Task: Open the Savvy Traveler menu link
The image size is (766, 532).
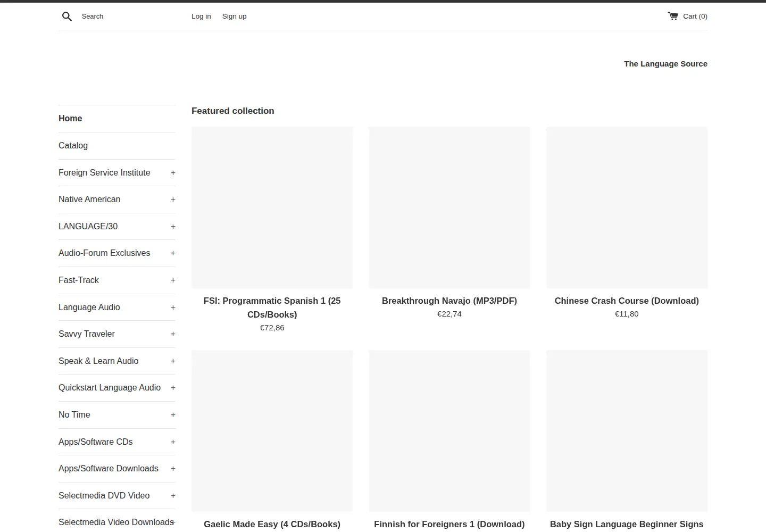Action: point(87,334)
